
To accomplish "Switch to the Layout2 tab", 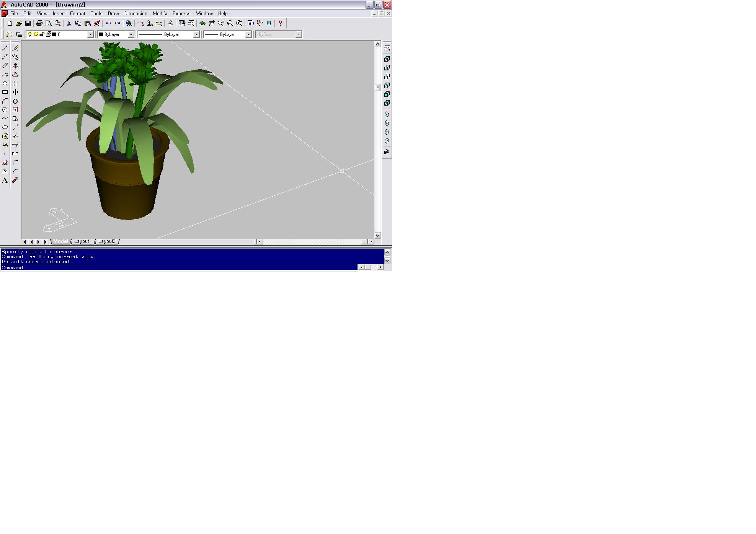I will point(107,241).
